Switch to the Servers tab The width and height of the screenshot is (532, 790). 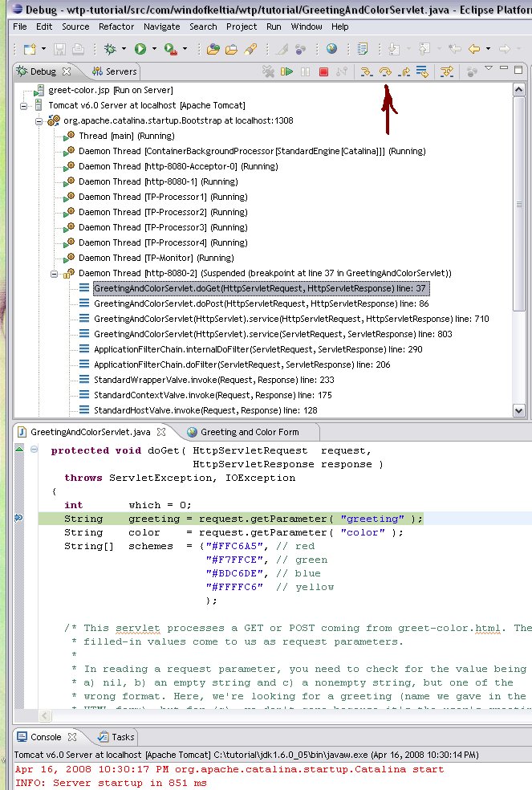coord(115,71)
